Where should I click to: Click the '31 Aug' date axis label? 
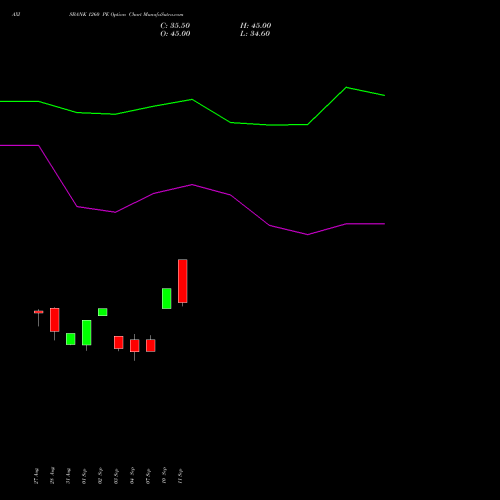point(68,476)
